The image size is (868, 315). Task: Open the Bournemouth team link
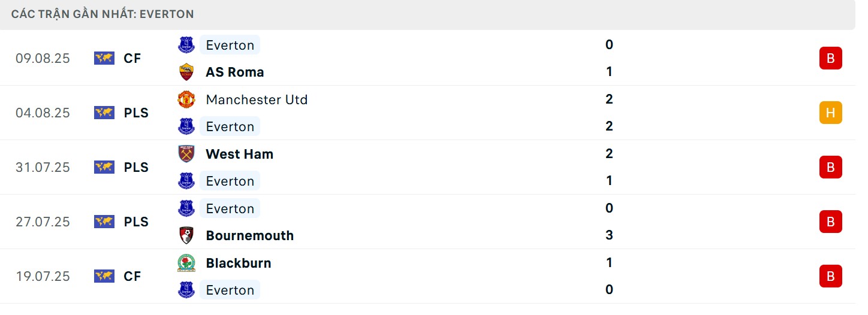(x=249, y=235)
